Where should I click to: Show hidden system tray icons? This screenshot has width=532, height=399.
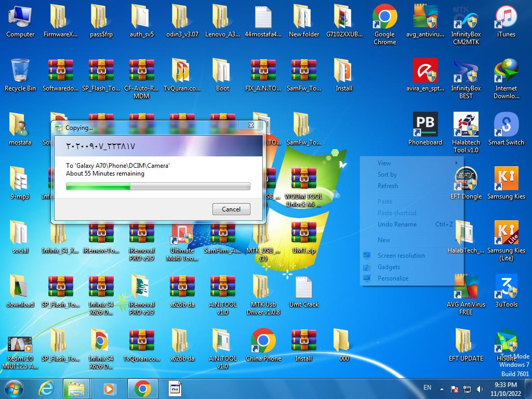(x=442, y=389)
